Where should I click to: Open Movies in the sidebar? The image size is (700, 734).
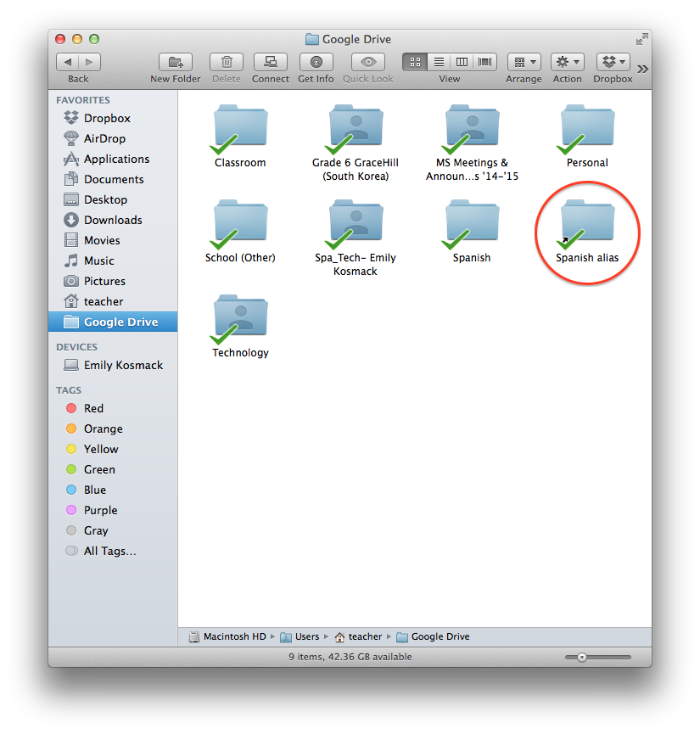click(112, 241)
